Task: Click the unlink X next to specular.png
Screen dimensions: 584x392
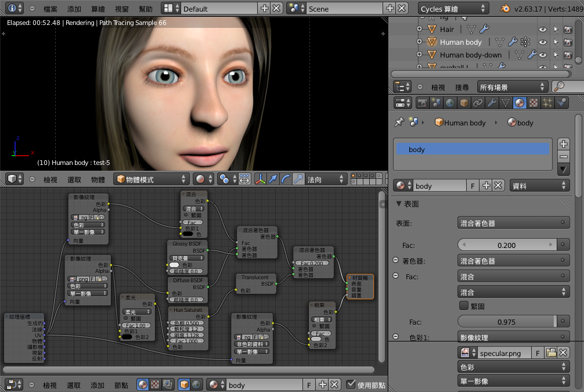Action: click(x=563, y=353)
